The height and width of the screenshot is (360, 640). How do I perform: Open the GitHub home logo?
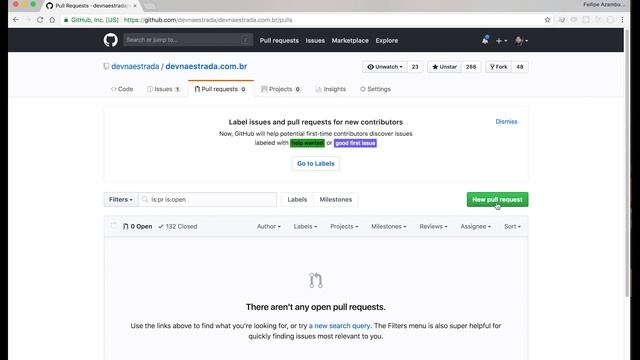pos(111,40)
